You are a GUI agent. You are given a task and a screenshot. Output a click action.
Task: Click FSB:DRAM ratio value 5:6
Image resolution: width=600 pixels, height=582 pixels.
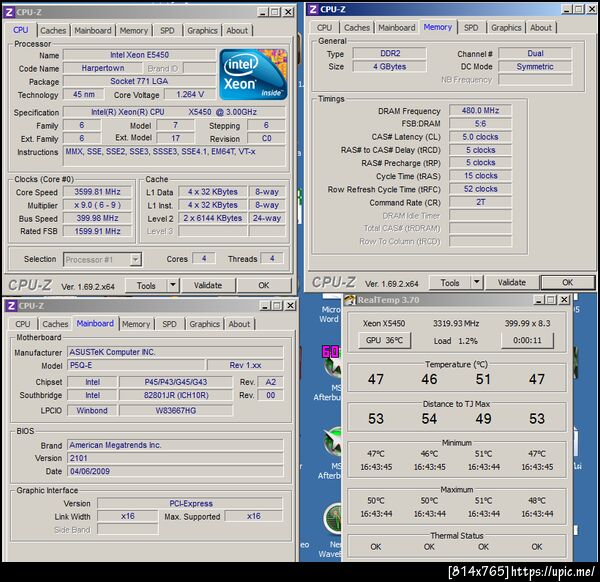click(480, 124)
